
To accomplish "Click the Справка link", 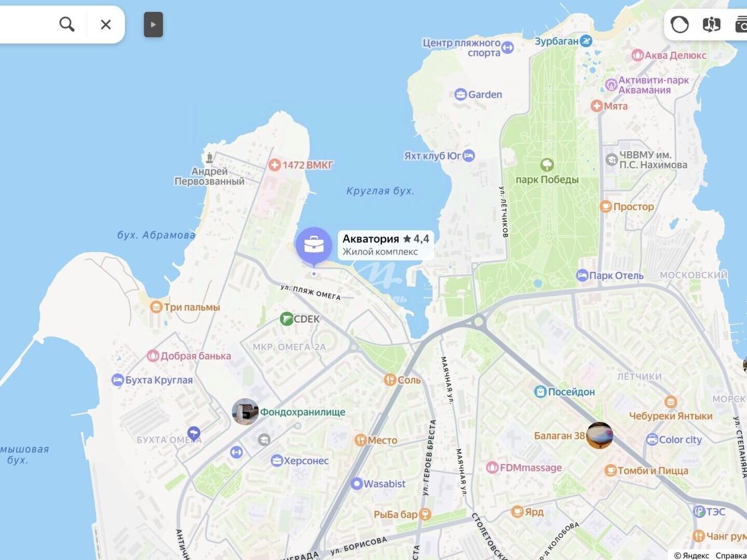I will click(x=730, y=555).
